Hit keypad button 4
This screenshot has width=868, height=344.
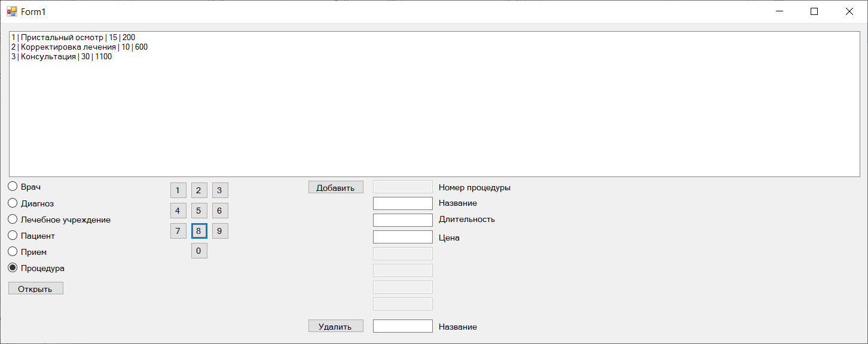pos(178,211)
